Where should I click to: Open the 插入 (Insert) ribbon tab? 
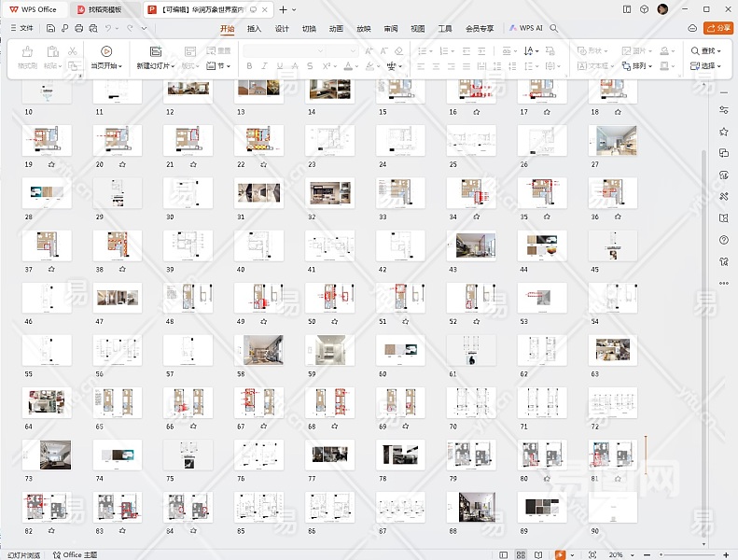[254, 29]
